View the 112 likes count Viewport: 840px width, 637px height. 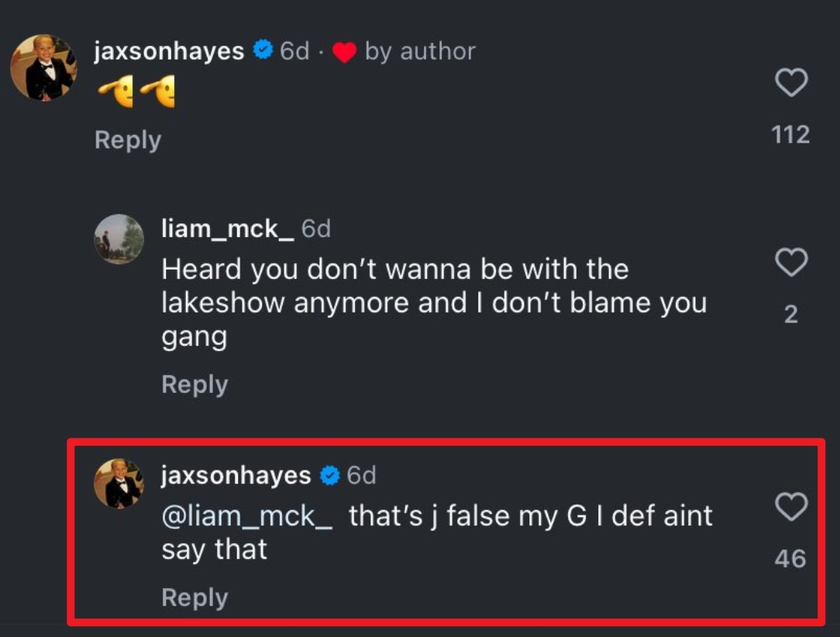[791, 135]
